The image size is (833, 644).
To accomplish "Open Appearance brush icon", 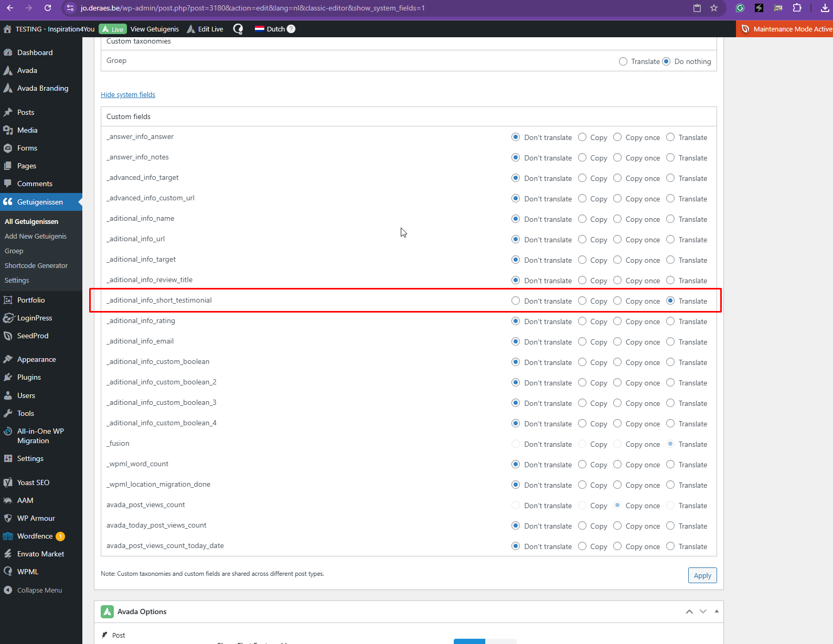I will 8,359.
